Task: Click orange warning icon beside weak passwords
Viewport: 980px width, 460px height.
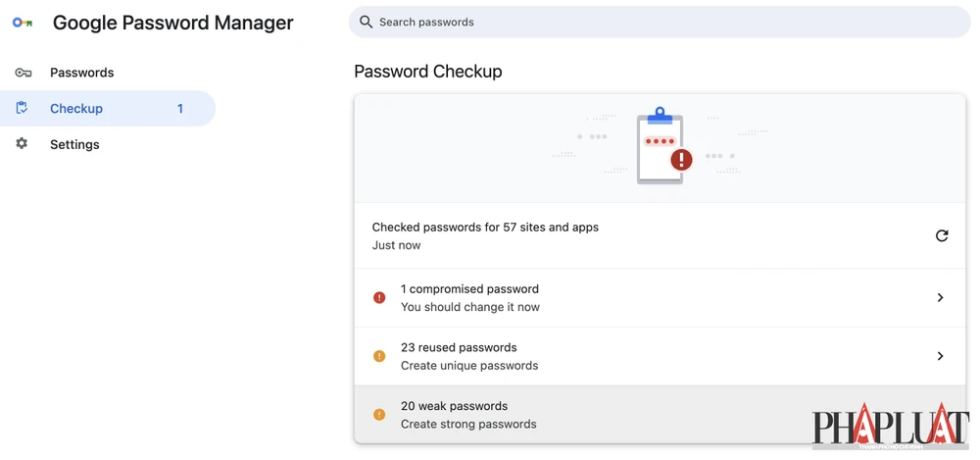Action: 379,415
